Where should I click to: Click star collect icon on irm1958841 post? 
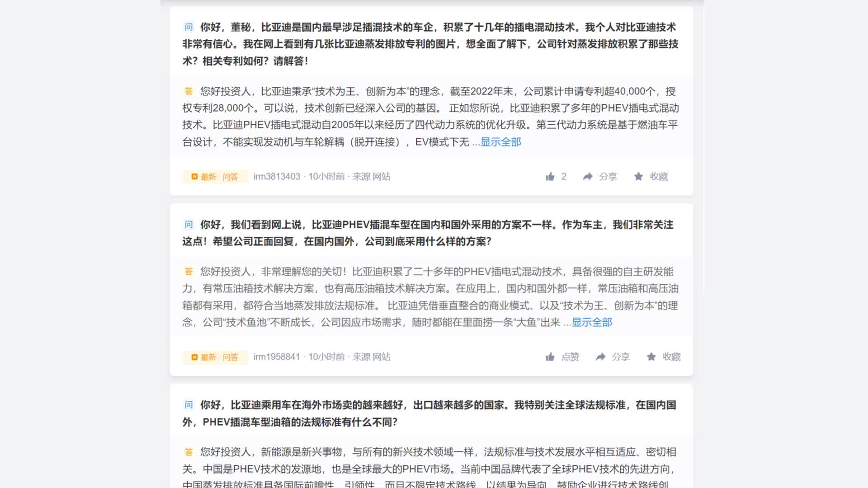coord(651,357)
